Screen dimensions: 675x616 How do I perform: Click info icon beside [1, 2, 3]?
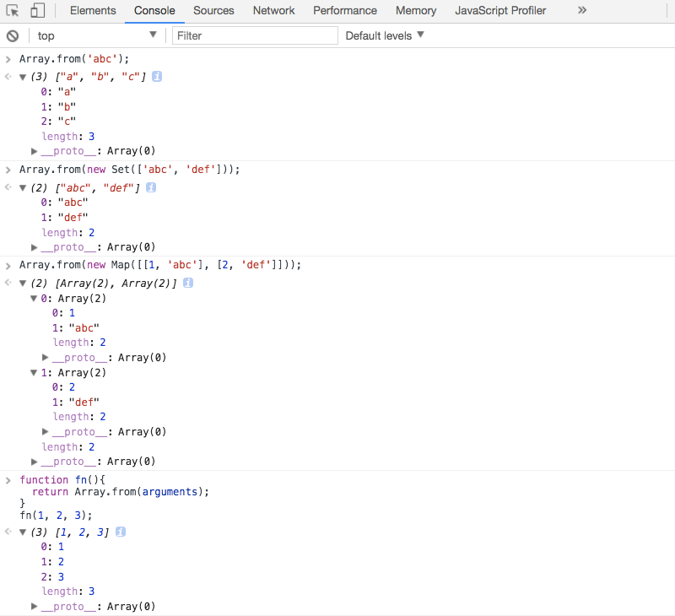(x=121, y=532)
